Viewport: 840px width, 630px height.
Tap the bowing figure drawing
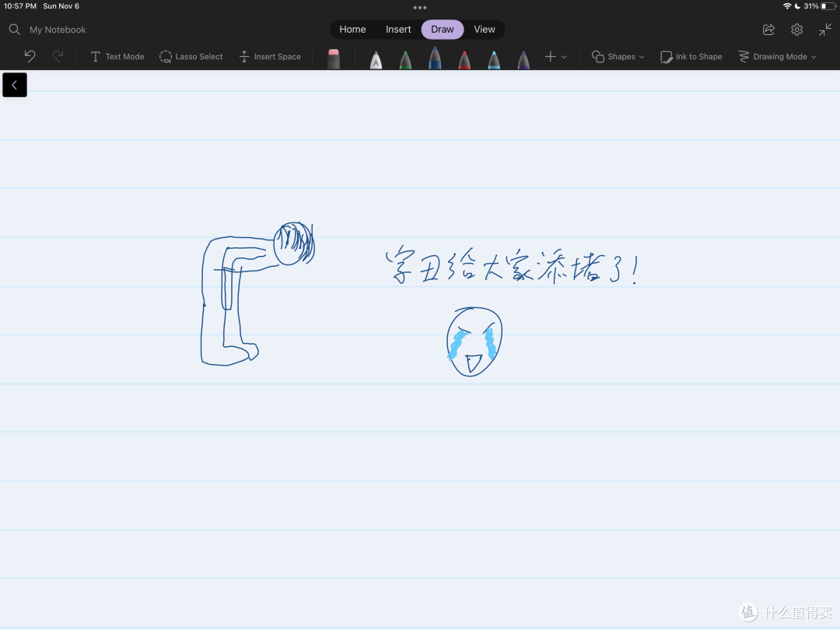[x=257, y=293]
